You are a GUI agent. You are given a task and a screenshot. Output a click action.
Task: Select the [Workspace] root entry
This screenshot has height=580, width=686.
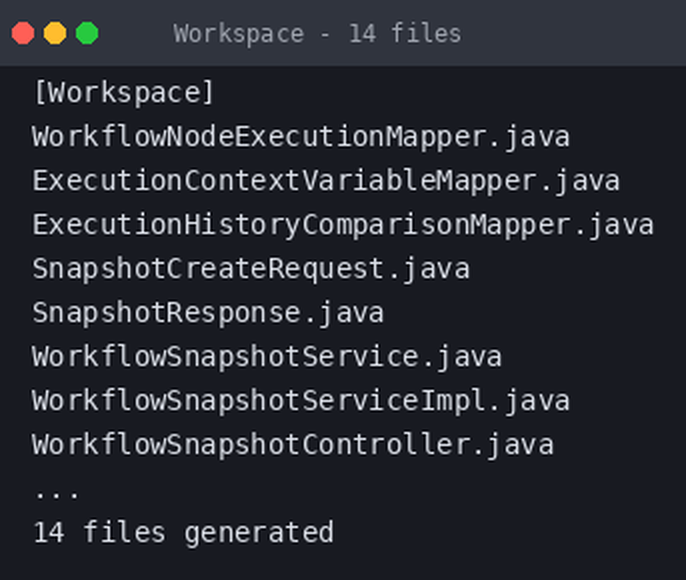123,93
